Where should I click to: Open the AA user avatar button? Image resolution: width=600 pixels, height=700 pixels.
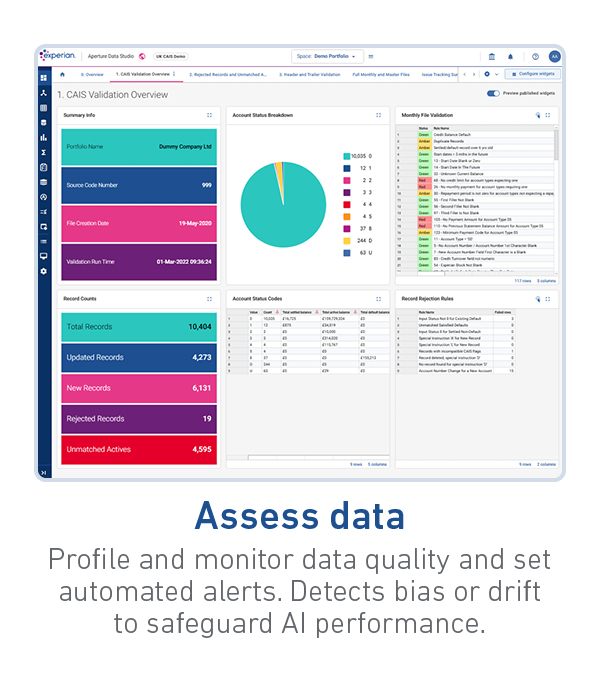[x=554, y=57]
